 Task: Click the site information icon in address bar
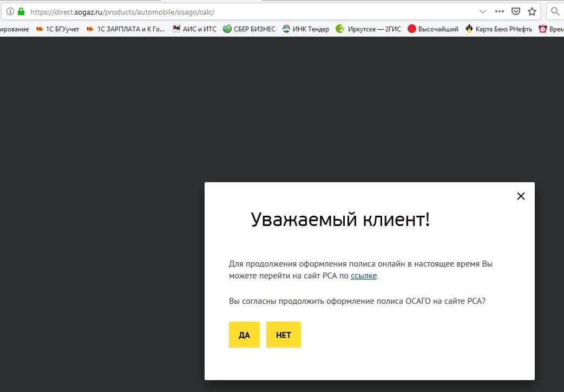click(x=10, y=11)
